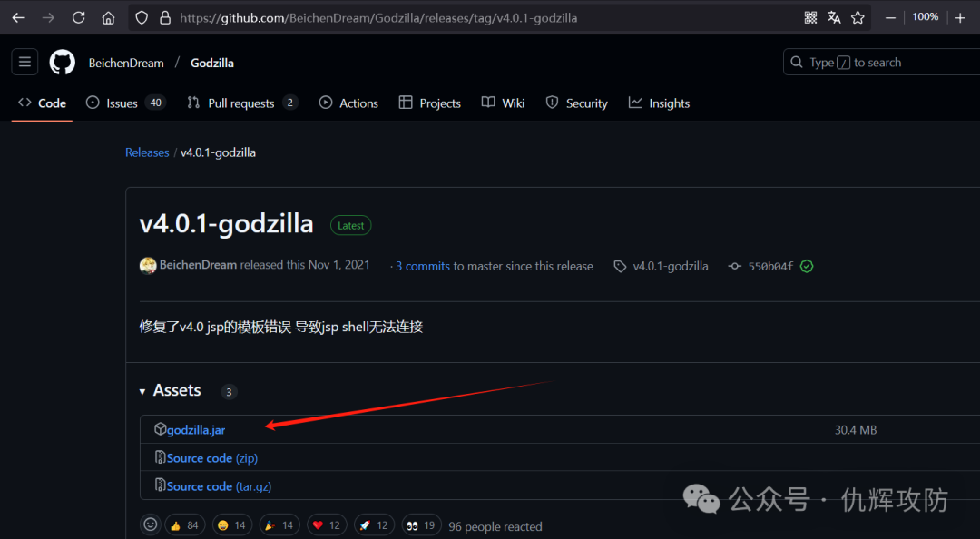Click the Releases breadcrumb link
The height and width of the screenshot is (539, 980).
click(147, 152)
